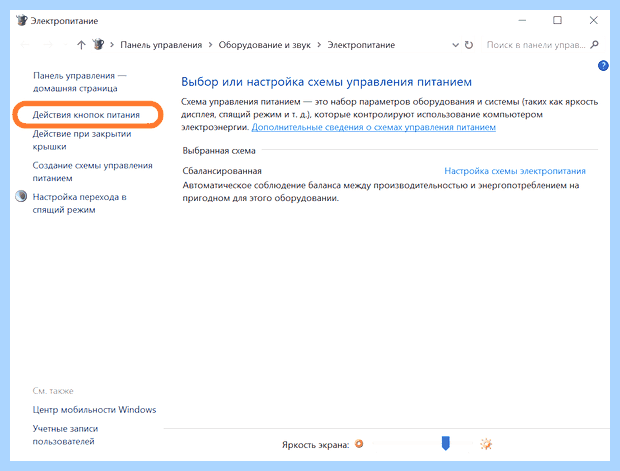Click Настройка схемы электропитания link

(515, 171)
